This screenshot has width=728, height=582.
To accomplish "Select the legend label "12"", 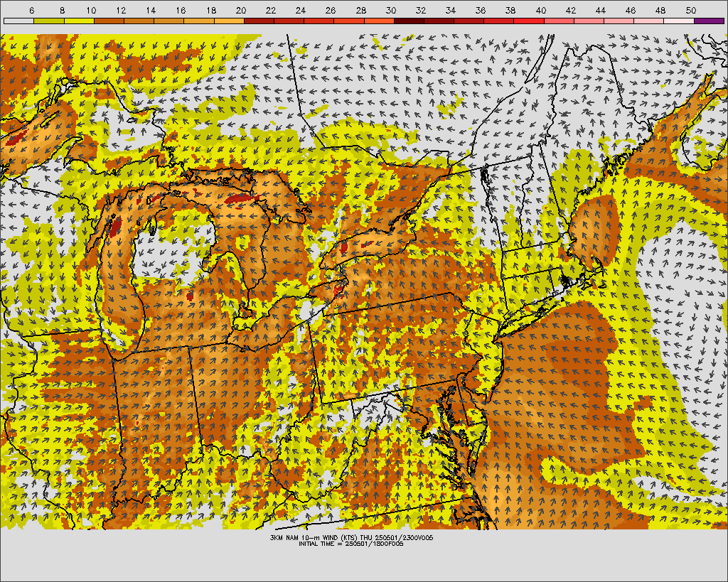I will (x=121, y=10).
